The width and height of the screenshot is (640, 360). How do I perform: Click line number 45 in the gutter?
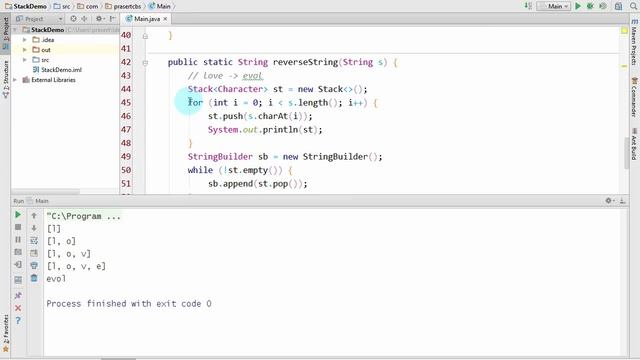click(x=126, y=103)
